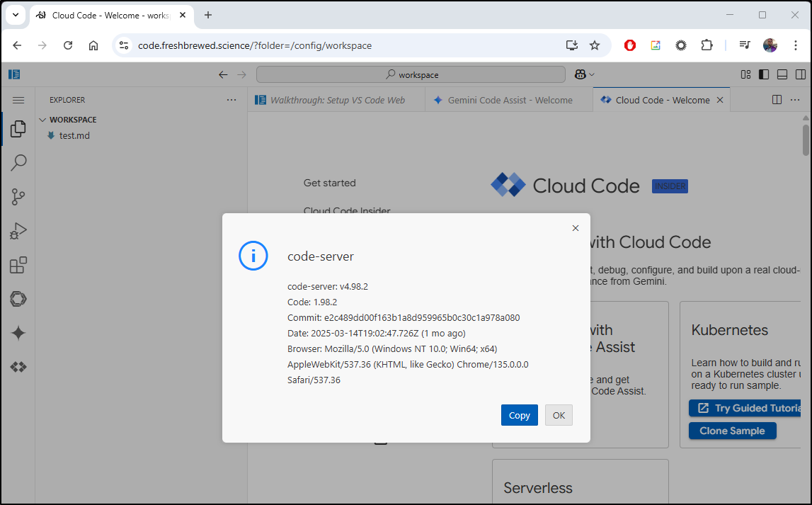Go forward in VS Code navigation history
The image size is (812, 505).
coord(242,74)
